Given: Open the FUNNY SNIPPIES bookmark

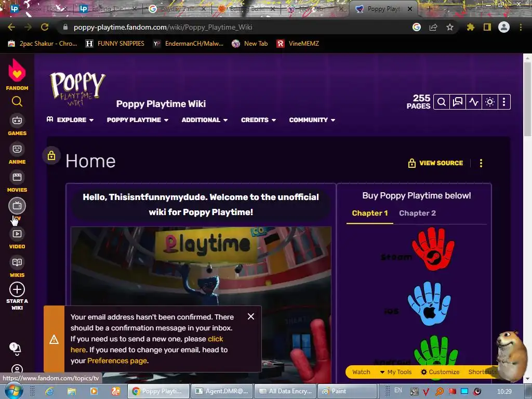Looking at the screenshot, I should click(x=115, y=44).
